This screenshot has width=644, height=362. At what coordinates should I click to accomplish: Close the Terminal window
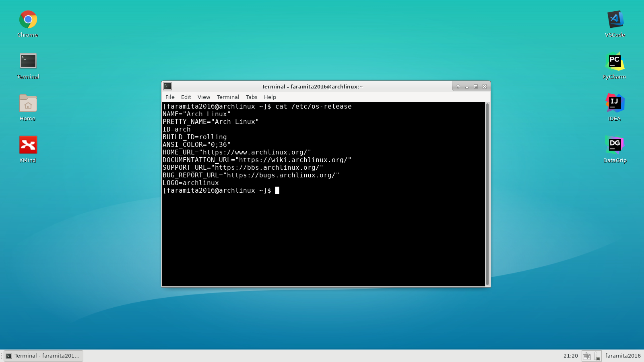coord(485,86)
